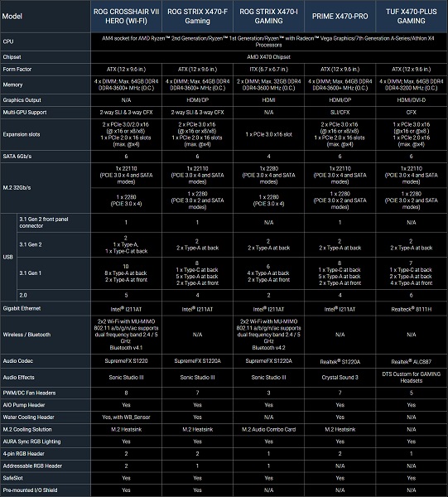
Task: Click the AURA Sync RGB Lighting row label
Action: click(46, 442)
